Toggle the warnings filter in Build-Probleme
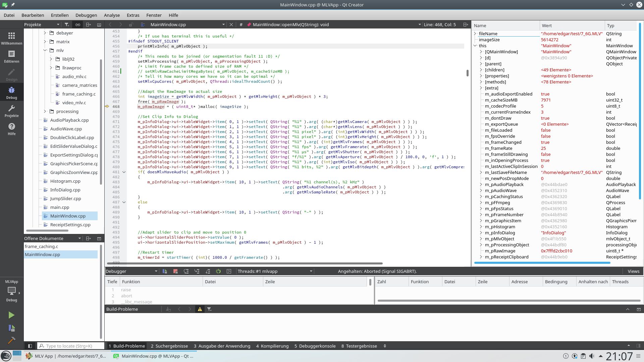Viewport: 644px width, 362px height. click(200, 309)
